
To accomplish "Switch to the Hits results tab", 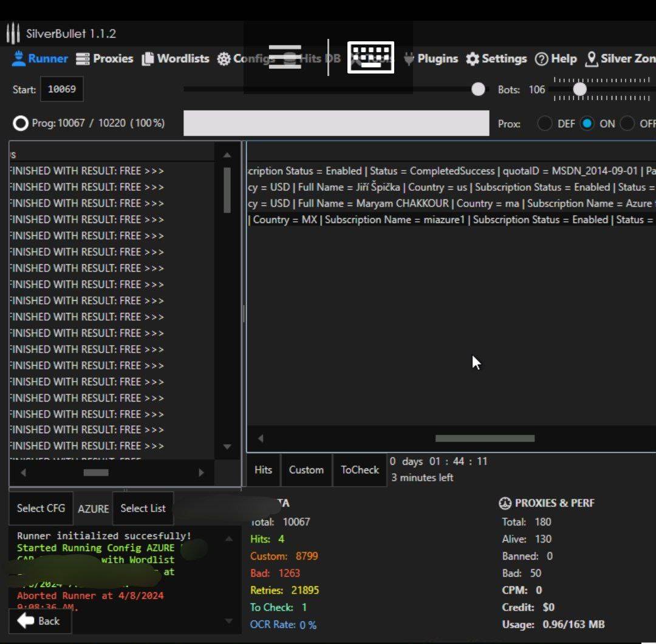I will (263, 470).
